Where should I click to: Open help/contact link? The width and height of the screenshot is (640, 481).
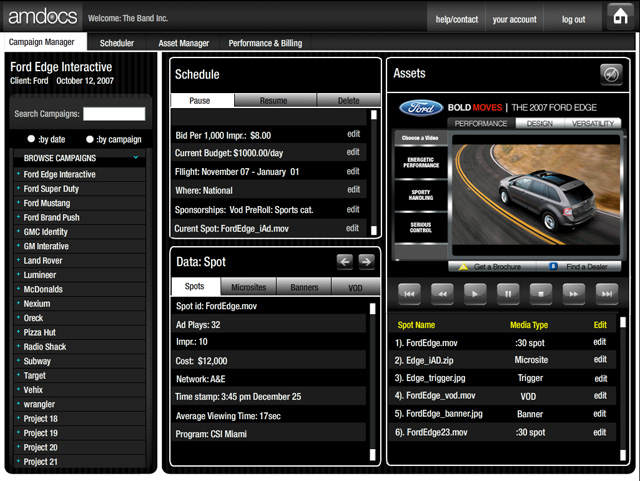coord(456,19)
